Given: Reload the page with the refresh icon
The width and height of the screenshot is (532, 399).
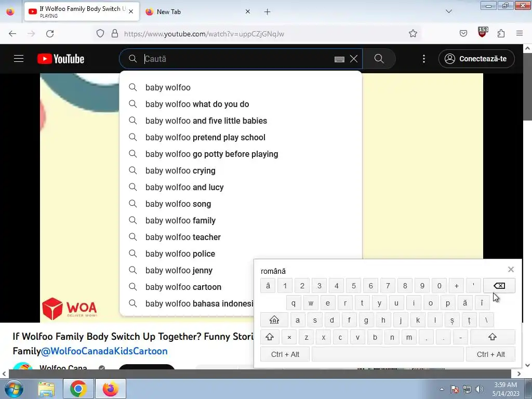Looking at the screenshot, I should 50,34.
